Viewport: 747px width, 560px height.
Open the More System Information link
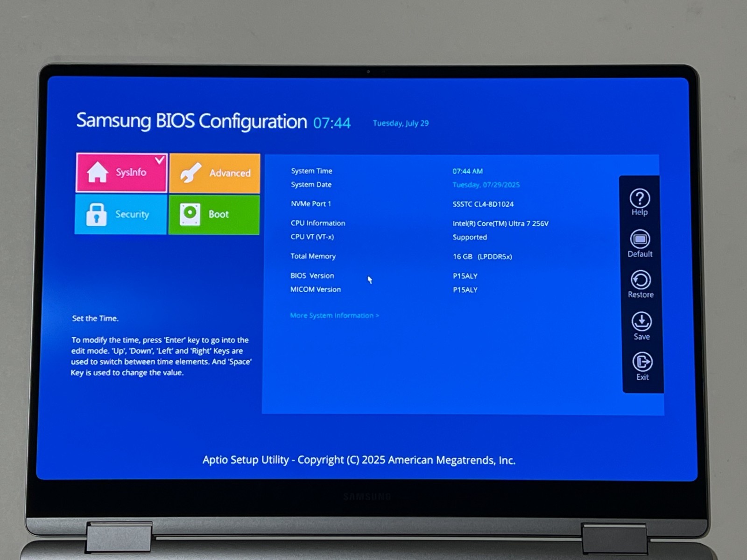click(334, 315)
